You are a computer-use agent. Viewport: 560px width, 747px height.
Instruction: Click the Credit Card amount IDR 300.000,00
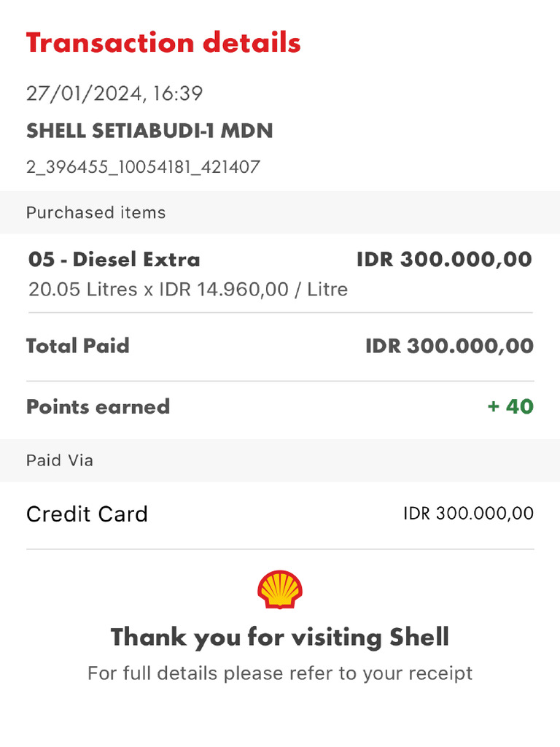[x=468, y=514]
